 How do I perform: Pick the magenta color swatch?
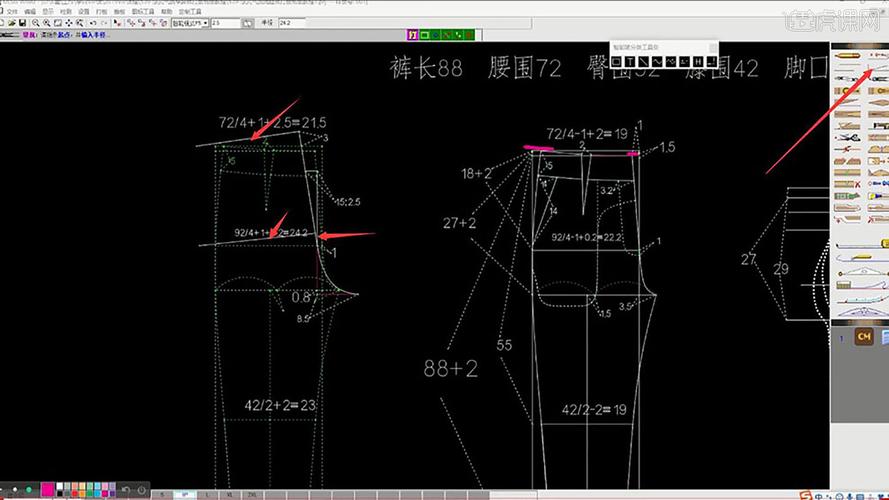point(48,490)
